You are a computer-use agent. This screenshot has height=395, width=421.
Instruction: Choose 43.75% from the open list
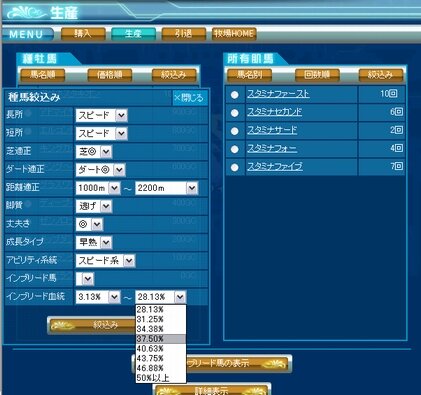(x=161, y=359)
